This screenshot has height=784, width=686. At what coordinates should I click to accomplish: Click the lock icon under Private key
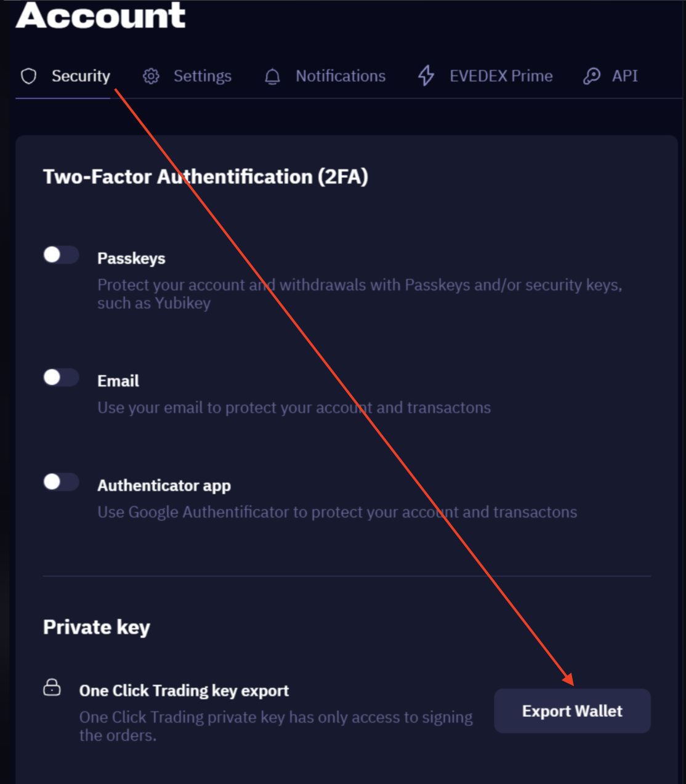coord(52,687)
